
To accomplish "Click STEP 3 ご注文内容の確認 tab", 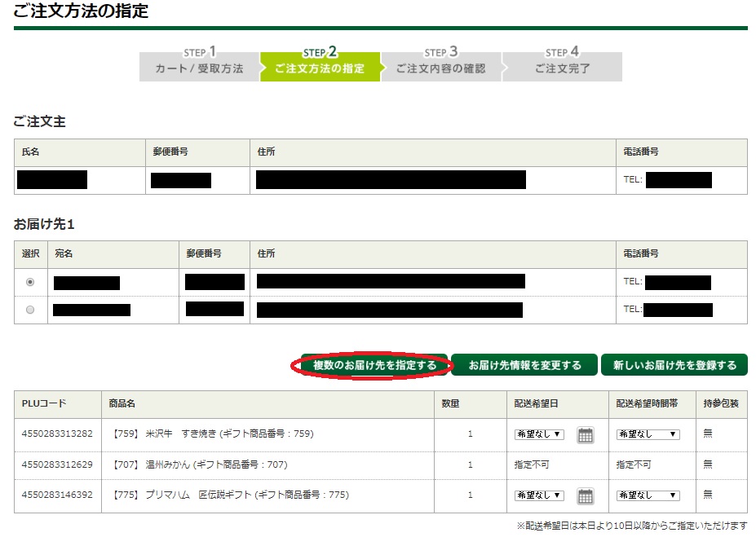I will pos(441,64).
